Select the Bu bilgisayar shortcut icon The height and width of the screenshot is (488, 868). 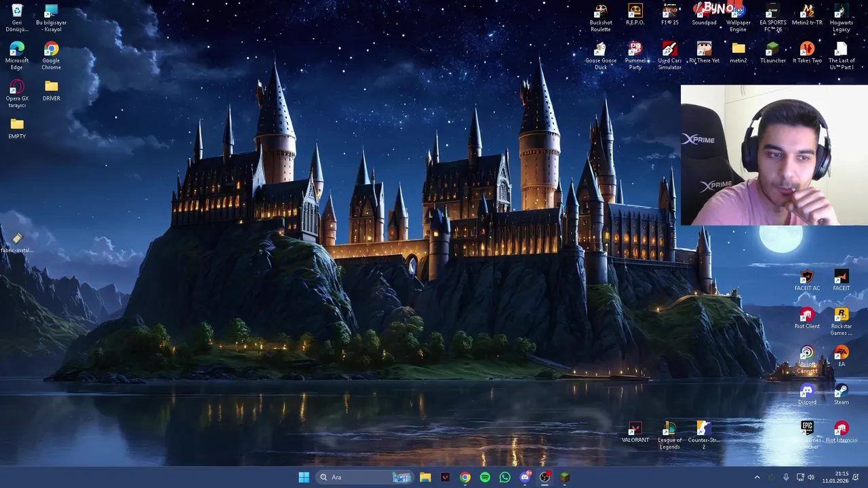coord(51,18)
